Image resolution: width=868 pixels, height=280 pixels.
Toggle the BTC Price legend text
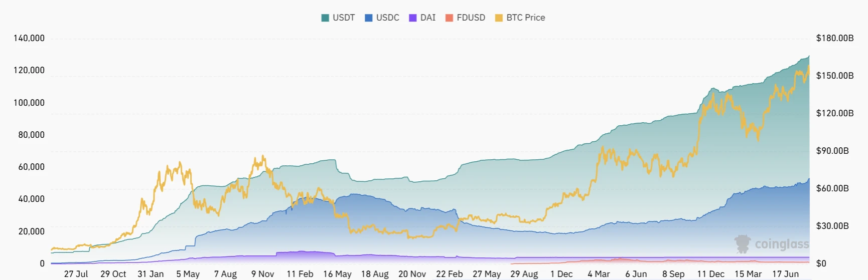(x=526, y=18)
